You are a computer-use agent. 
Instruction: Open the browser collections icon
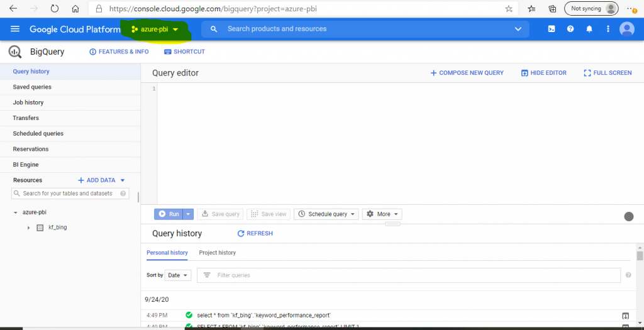point(552,9)
